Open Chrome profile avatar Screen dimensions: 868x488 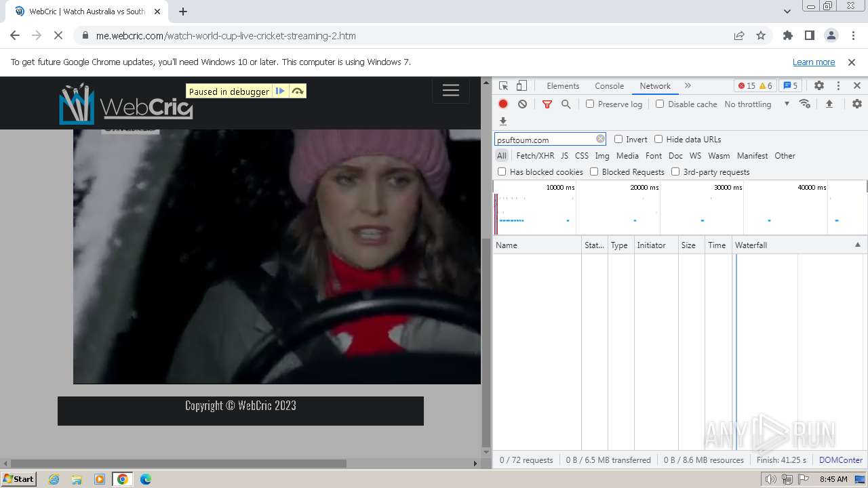coord(831,36)
